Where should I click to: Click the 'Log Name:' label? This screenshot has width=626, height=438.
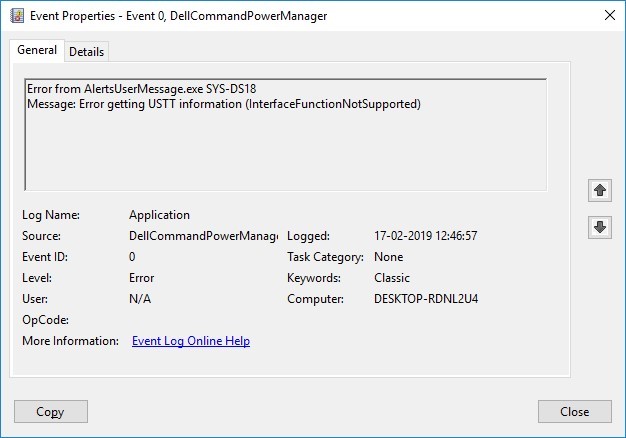pyautogui.click(x=51, y=215)
